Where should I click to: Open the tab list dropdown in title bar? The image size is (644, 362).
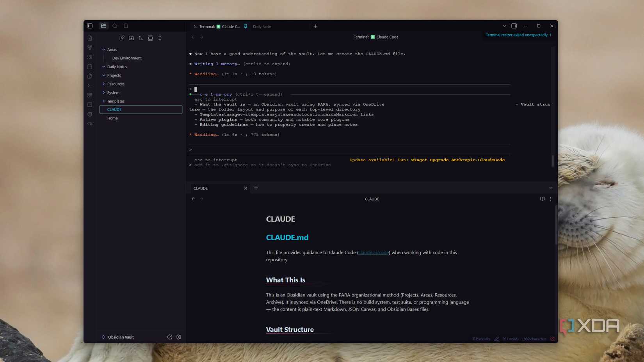pos(504,26)
